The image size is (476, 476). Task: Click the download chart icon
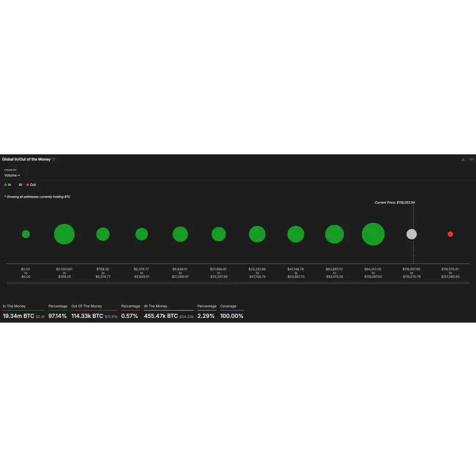click(x=463, y=159)
